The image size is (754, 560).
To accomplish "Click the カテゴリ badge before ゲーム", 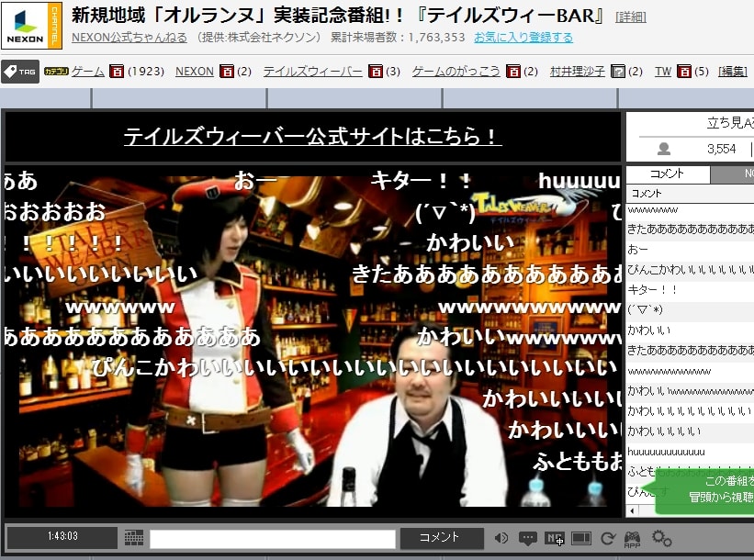I will pyautogui.click(x=56, y=71).
